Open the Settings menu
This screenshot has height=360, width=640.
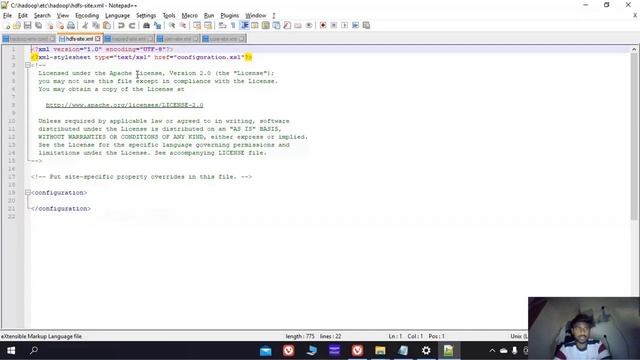pos(146,16)
